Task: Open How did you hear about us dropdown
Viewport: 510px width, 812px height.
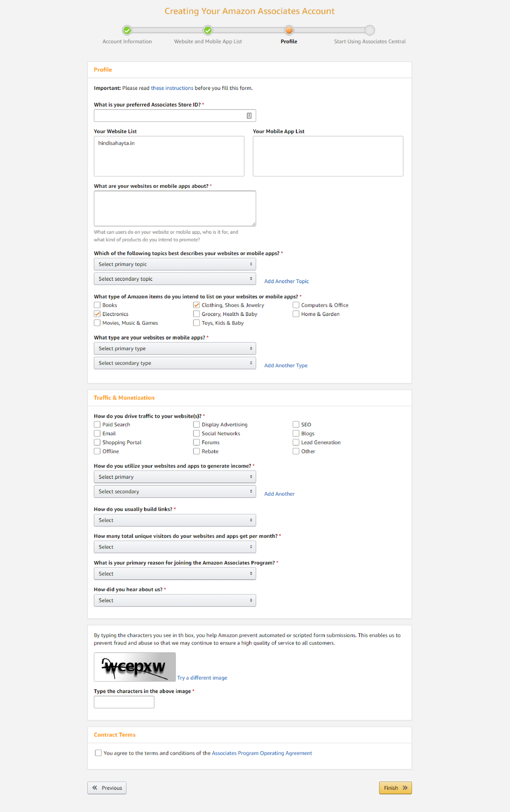Action: [x=175, y=601]
